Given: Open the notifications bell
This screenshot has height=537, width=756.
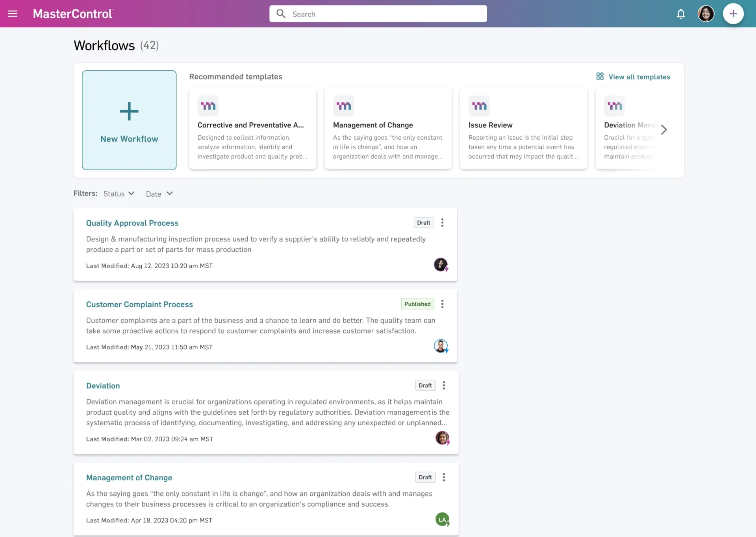Looking at the screenshot, I should click(681, 14).
